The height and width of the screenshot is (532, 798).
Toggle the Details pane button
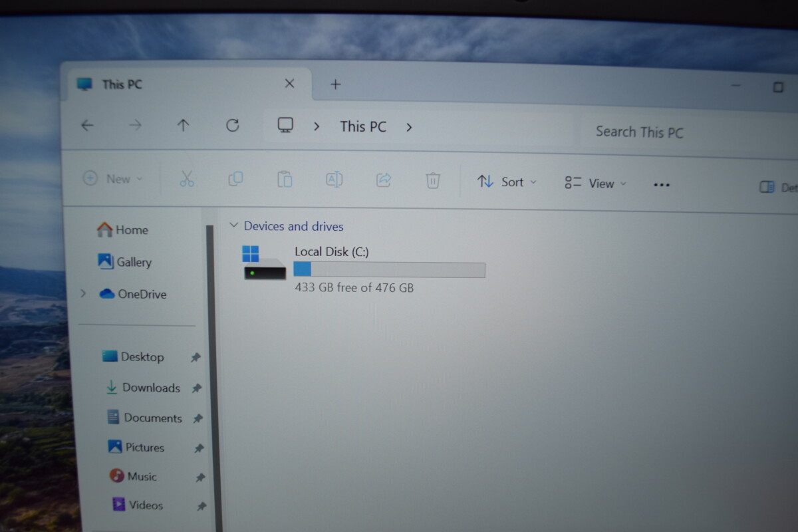[778, 188]
